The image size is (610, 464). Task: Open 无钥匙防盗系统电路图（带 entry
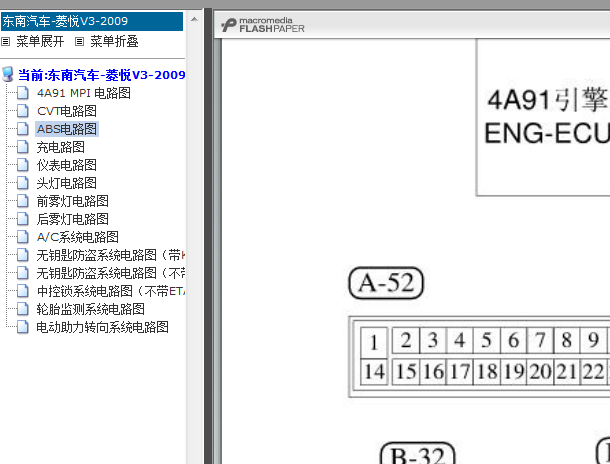pyautogui.click(x=110, y=255)
